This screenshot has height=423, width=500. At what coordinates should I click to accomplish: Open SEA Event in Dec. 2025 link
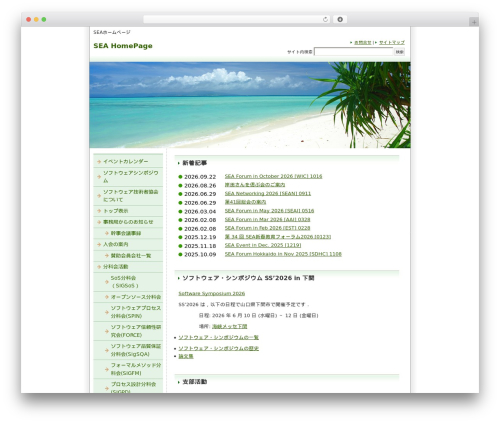pyautogui.click(x=263, y=245)
